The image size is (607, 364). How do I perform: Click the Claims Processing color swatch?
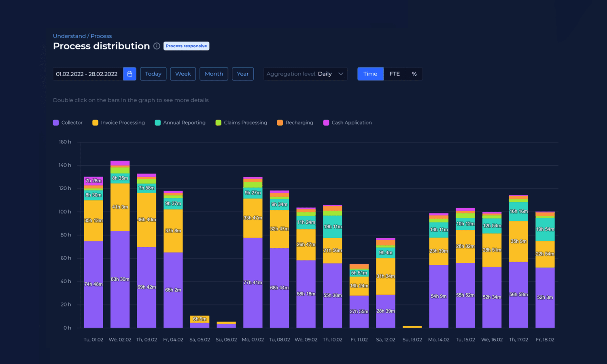point(219,123)
